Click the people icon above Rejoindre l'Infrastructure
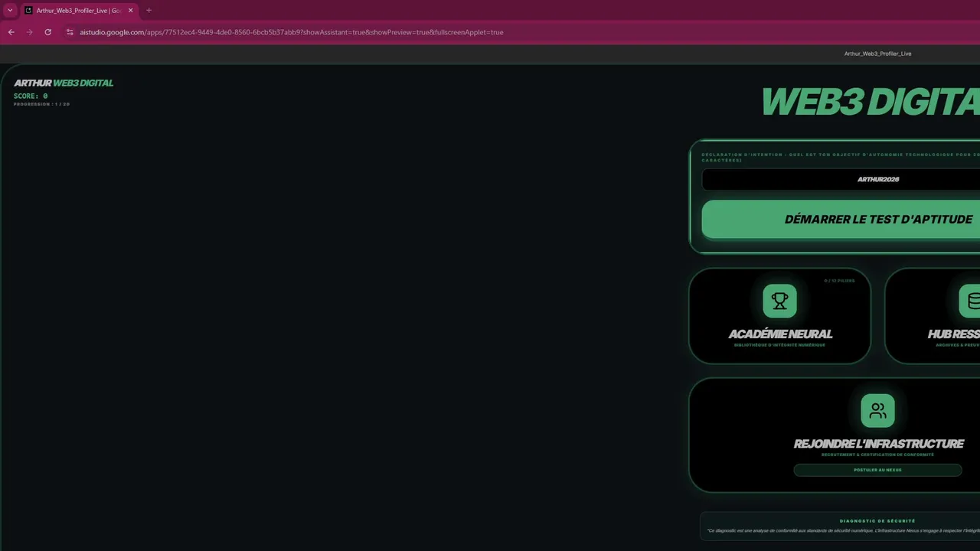The image size is (980, 551). (x=877, y=411)
